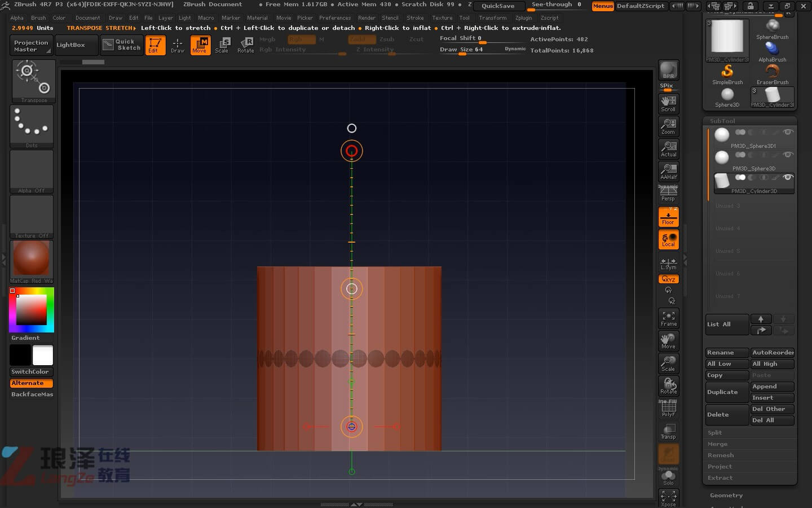The height and width of the screenshot is (508, 812).
Task: Click the BPR render icon
Action: (668, 70)
